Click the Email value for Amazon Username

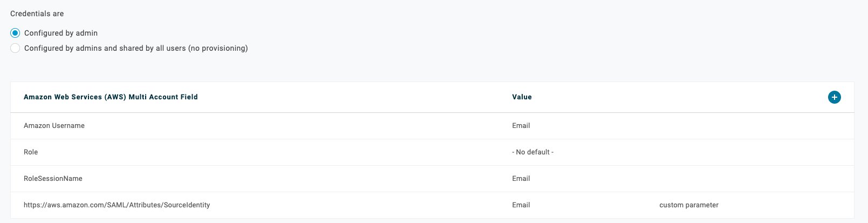click(521, 126)
